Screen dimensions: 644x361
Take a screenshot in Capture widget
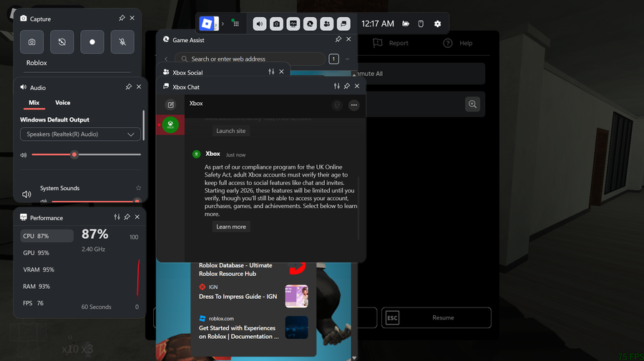click(32, 42)
